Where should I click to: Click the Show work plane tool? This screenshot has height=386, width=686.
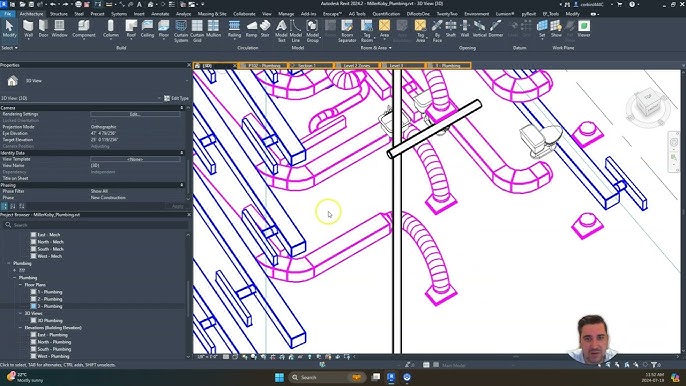(x=556, y=29)
